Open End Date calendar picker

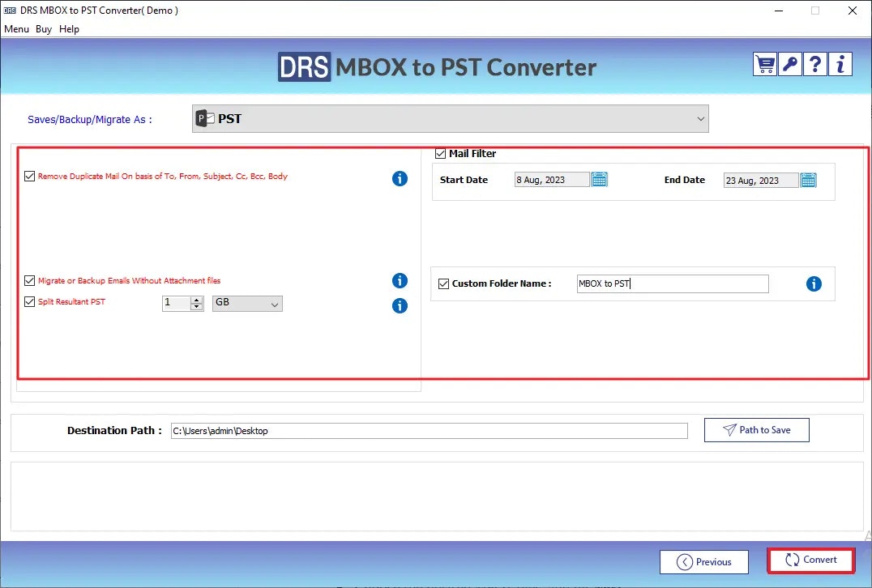point(808,180)
